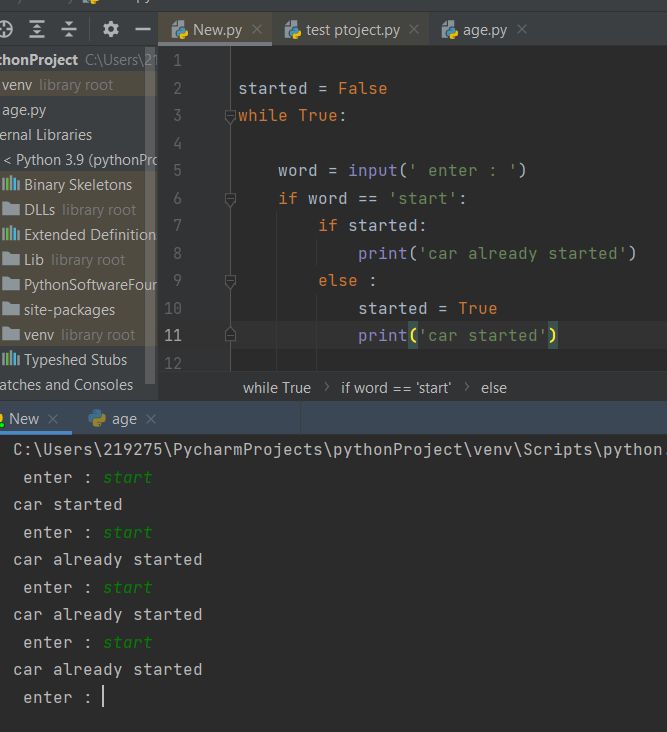Click the print('car already started') statement
Screen dimensions: 667x732
coord(497,253)
